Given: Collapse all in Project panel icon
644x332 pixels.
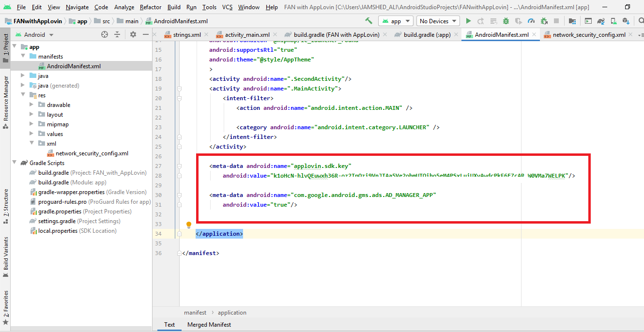Looking at the screenshot, I should point(117,34).
